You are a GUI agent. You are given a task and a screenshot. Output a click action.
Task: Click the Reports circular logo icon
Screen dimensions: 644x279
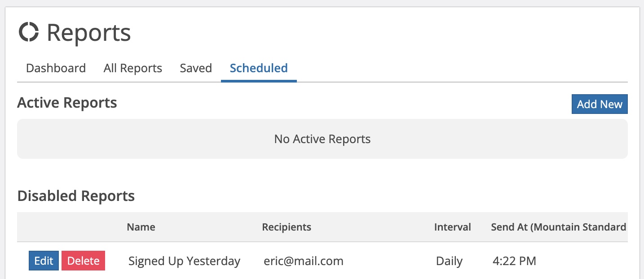pos(29,32)
